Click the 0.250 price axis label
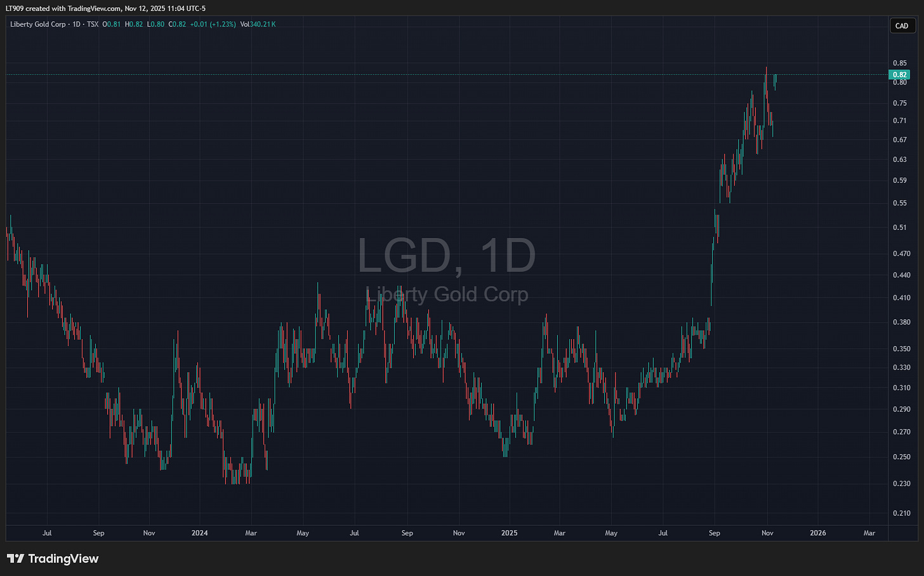 click(x=902, y=457)
